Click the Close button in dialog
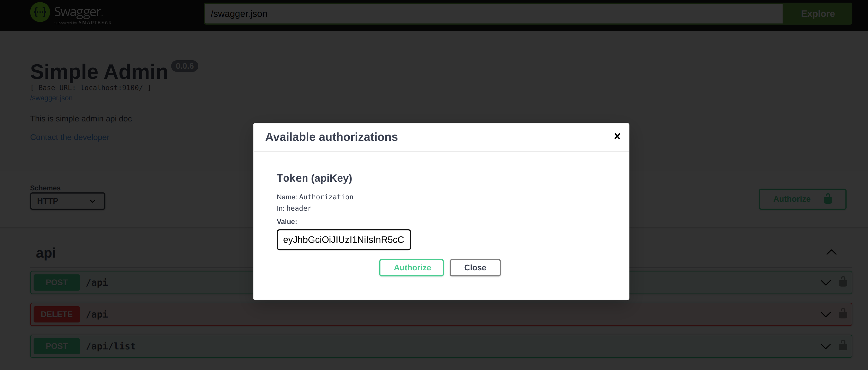 click(x=475, y=268)
